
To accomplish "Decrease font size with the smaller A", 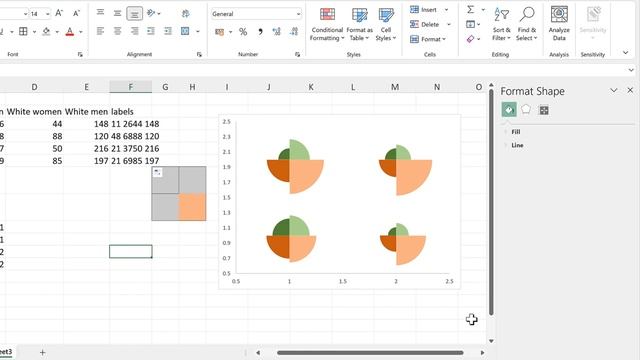I will pyautogui.click(x=76, y=13).
